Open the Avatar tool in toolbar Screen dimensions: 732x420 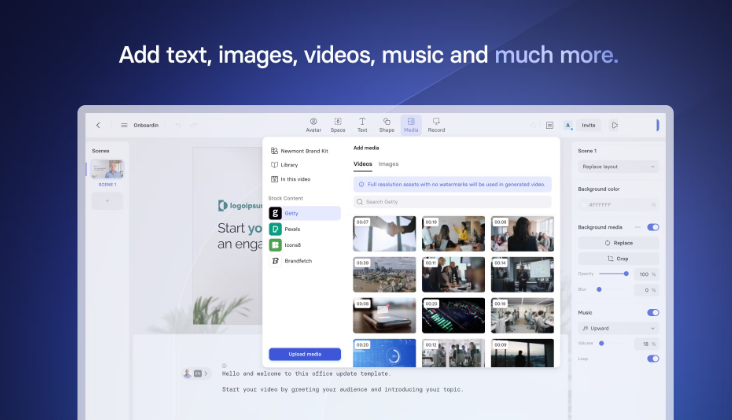pos(313,125)
